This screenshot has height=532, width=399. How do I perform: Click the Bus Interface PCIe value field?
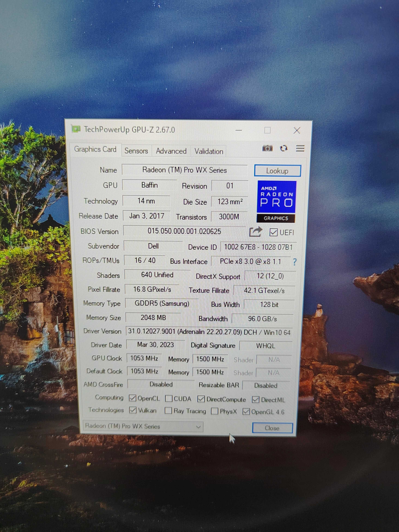pos(251,262)
